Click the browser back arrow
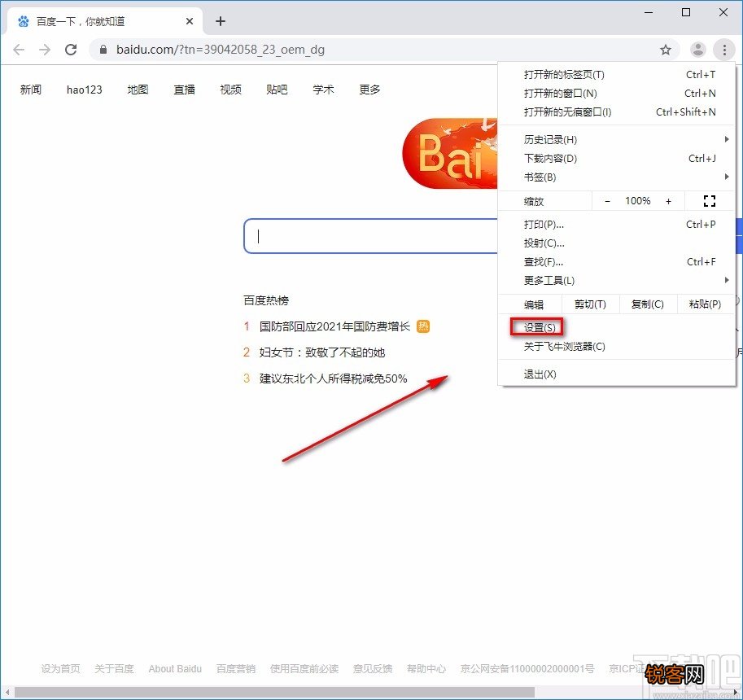Image resolution: width=743 pixels, height=700 pixels. [x=19, y=50]
